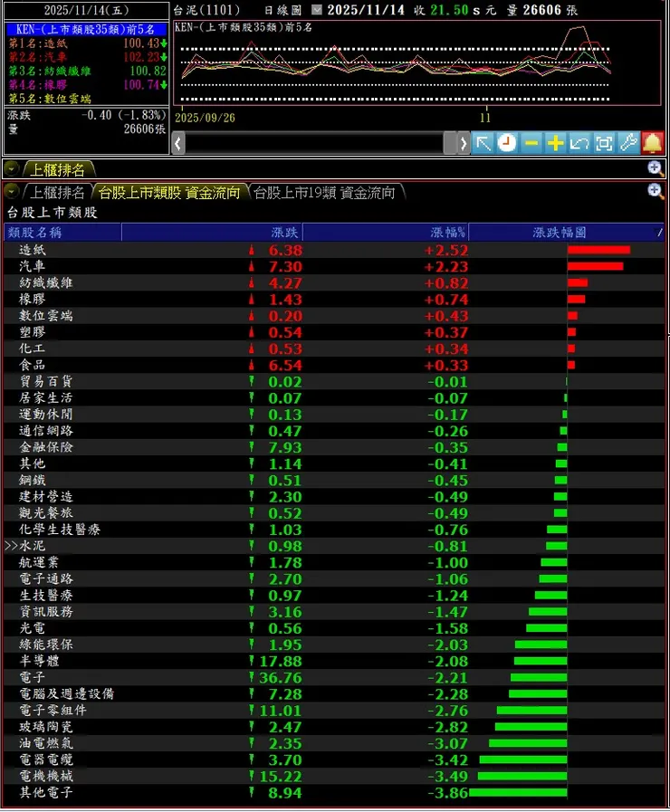Image resolution: width=670 pixels, height=812 pixels.
Task: Select the 航運業 sector row
Action: 334,562
